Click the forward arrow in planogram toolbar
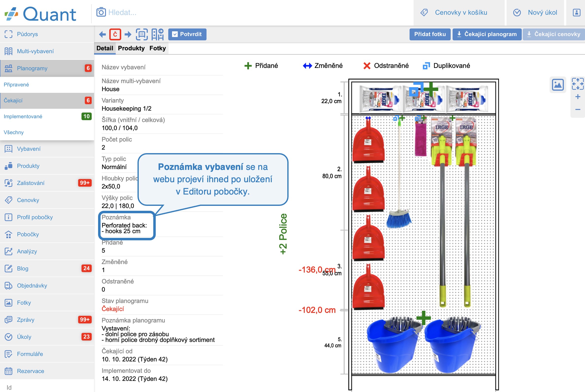585x392 pixels. (x=128, y=34)
